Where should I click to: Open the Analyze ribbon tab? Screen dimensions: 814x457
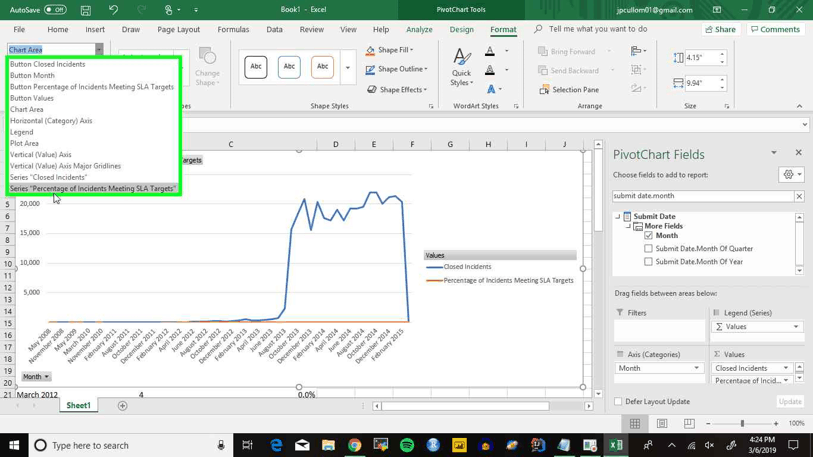click(419, 30)
